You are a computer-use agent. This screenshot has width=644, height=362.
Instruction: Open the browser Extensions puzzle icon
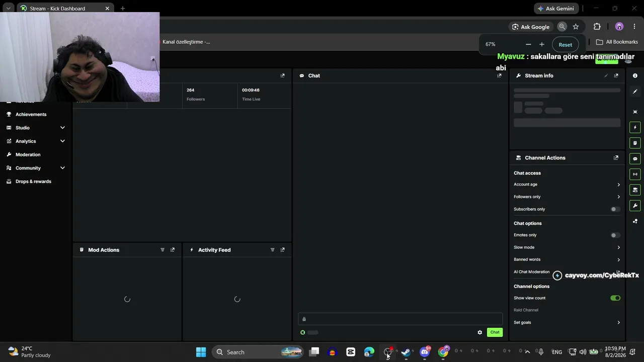pos(597,27)
